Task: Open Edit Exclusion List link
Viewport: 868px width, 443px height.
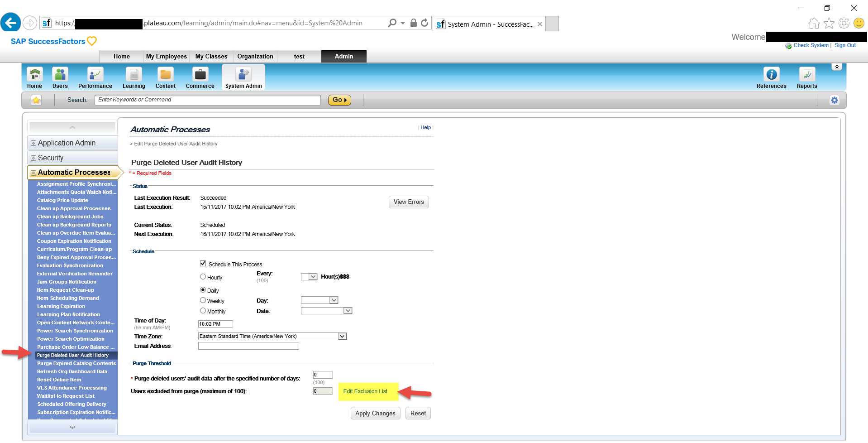Action: click(365, 391)
